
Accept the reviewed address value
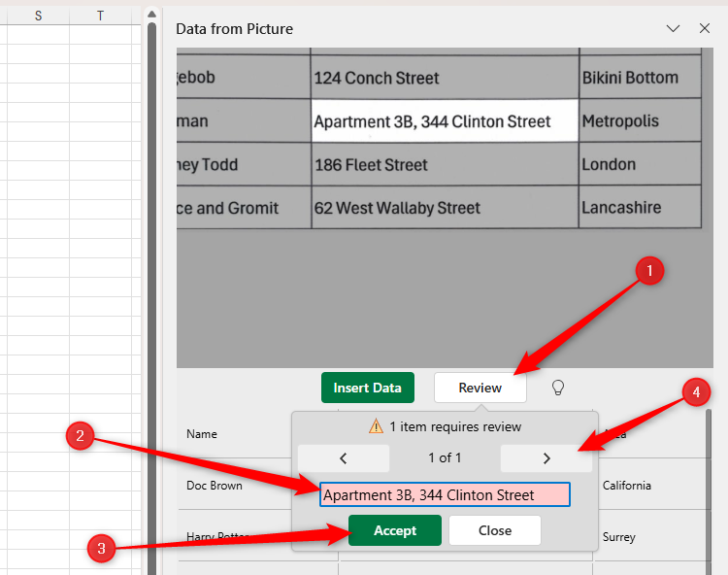tap(394, 530)
